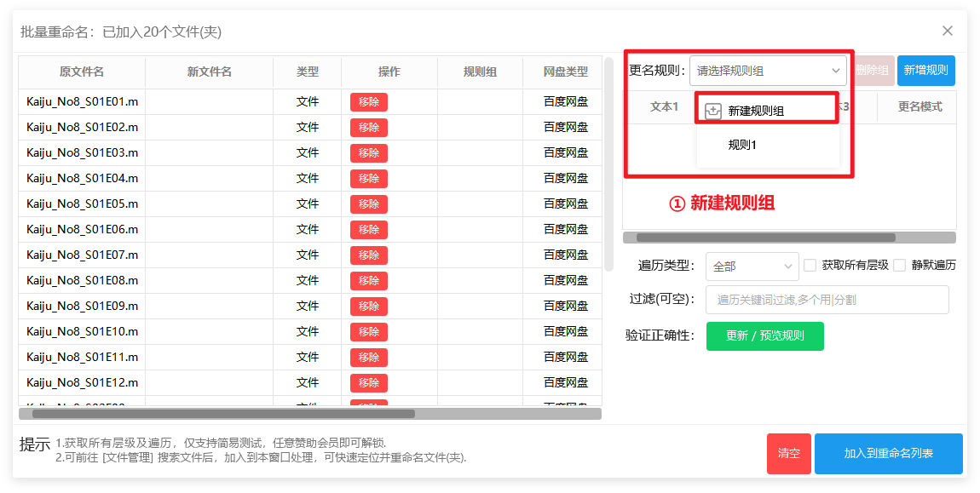This screenshot has width=980, height=493.
Task: Click 加入到重命名列表 button
Action: pyautogui.click(x=888, y=453)
